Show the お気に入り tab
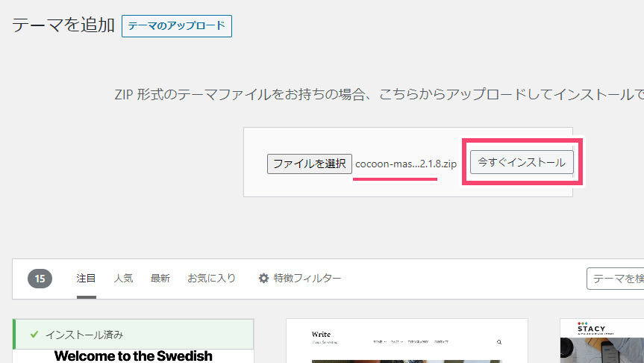Viewport: 644px width, 363px height. coord(211,279)
